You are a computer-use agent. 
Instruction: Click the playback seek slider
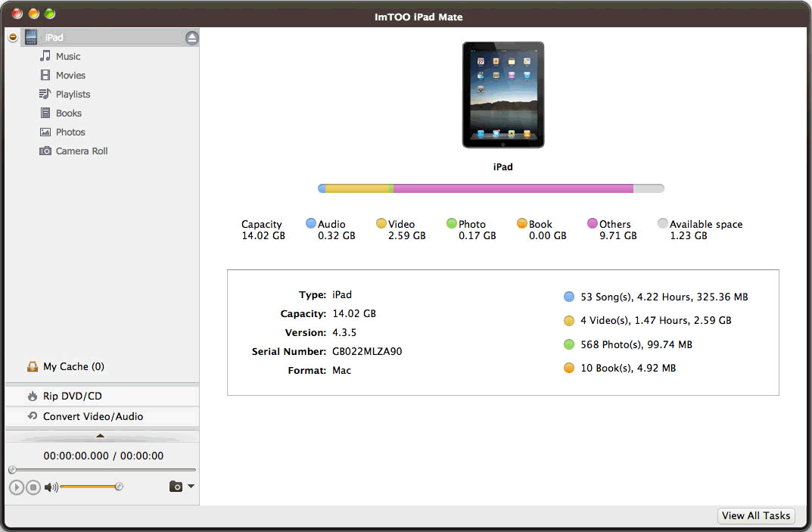(x=102, y=470)
